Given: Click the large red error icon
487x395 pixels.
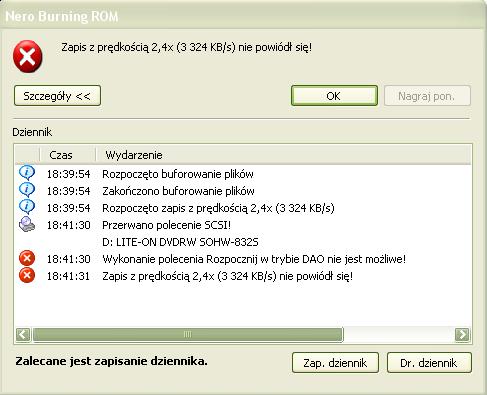Looking at the screenshot, I should (x=27, y=56).
